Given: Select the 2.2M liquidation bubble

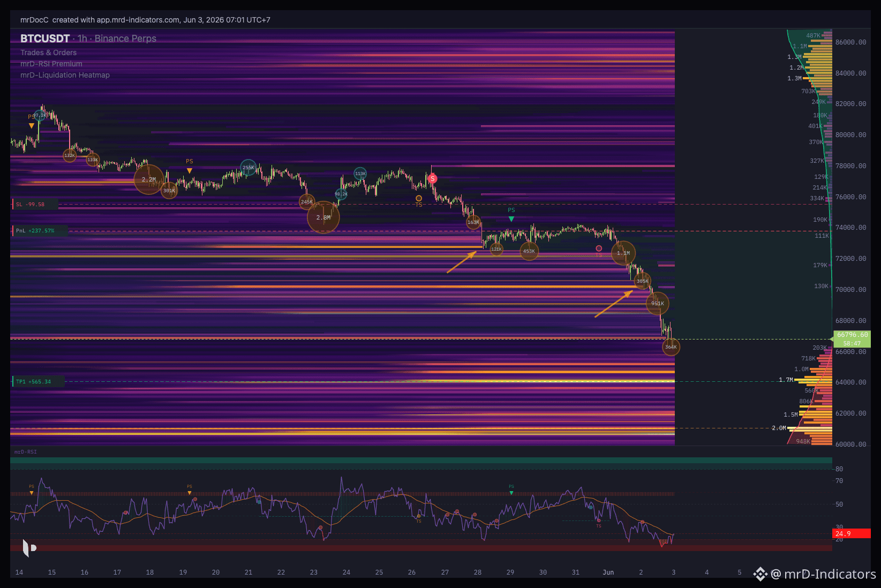Looking at the screenshot, I should (x=149, y=179).
